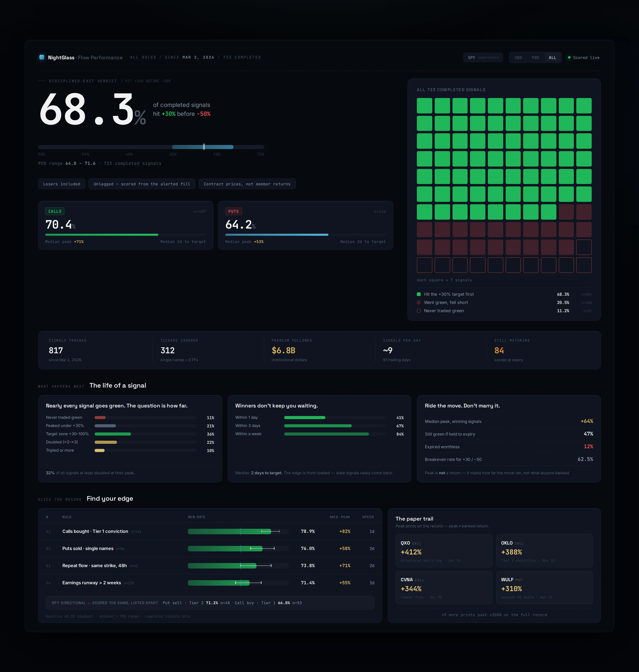Click the Puts 64.2% blue progress bar
This screenshot has width=639, height=672.
click(277, 235)
